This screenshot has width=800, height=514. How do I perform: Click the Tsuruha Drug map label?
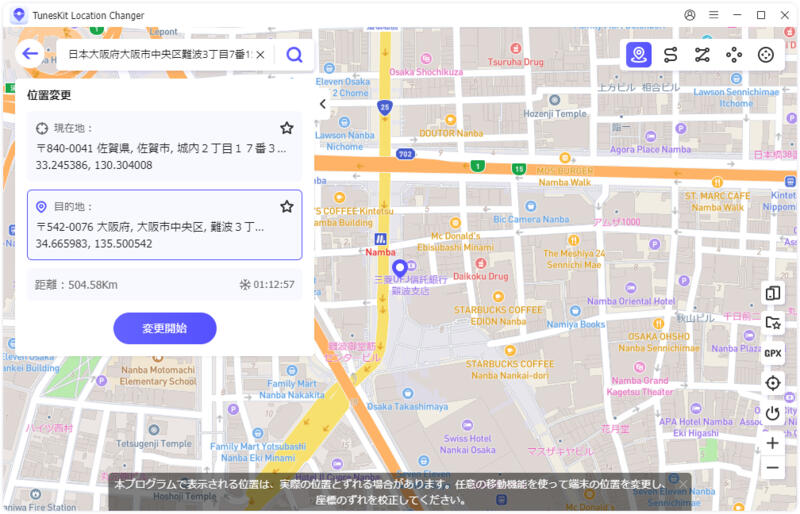pyautogui.click(x=515, y=62)
